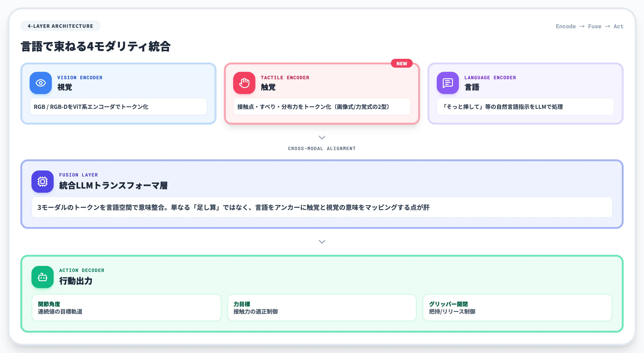Click the arrow between Encode and Fuse

(x=582, y=26)
